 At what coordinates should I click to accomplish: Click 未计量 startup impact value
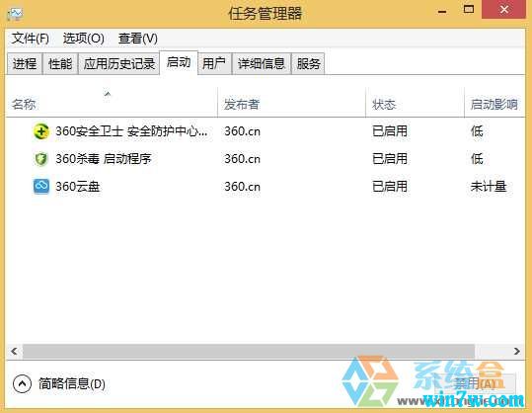[489, 187]
